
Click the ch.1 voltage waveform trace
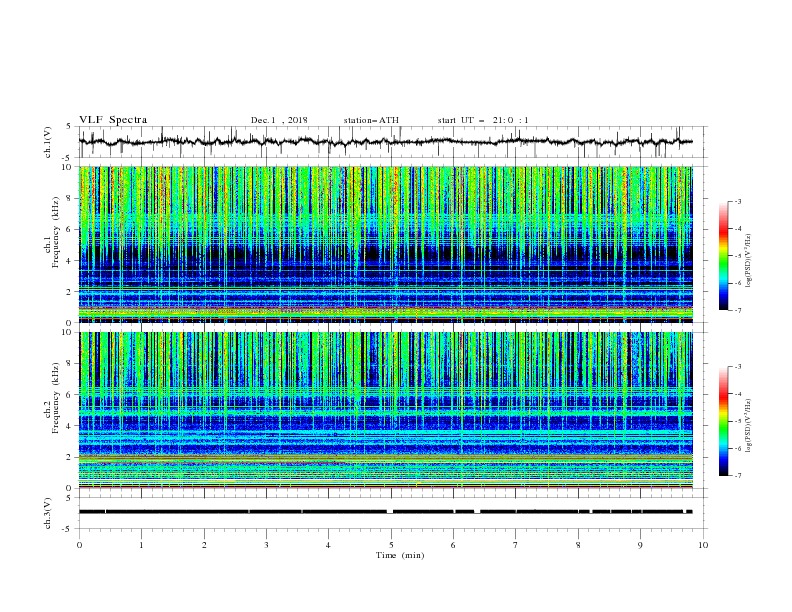point(385,142)
